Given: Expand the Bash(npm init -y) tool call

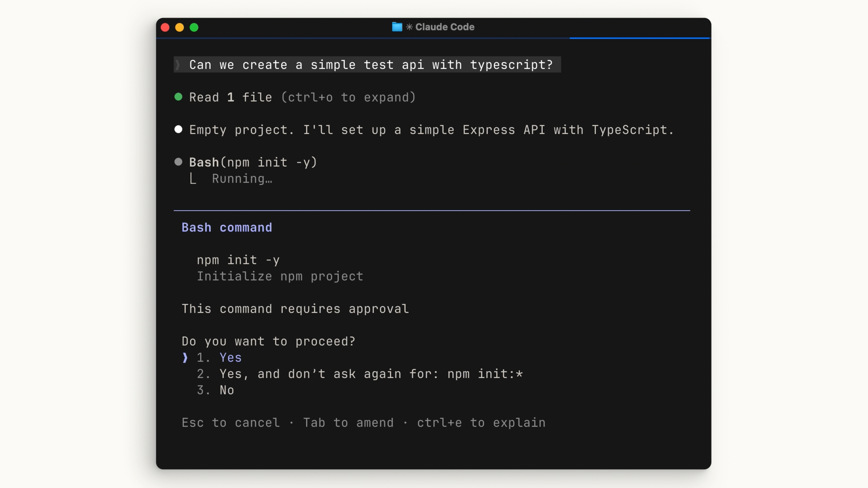Looking at the screenshot, I should point(253,162).
